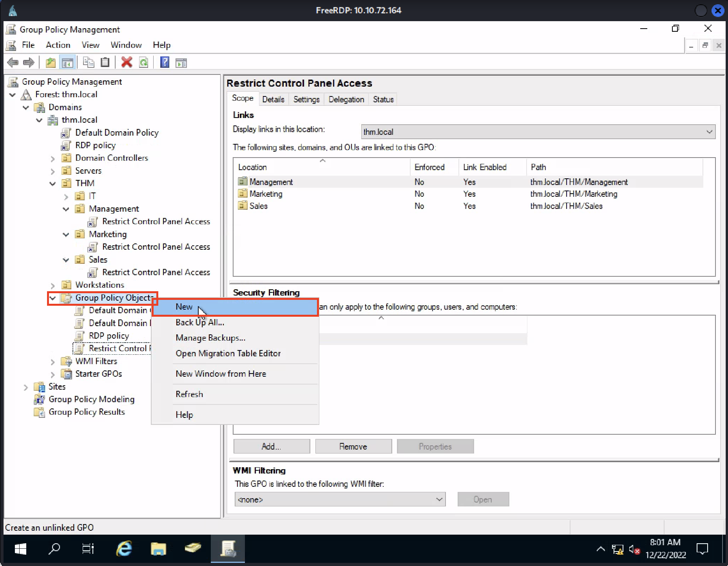Choose Refresh in the context menu

235,394
